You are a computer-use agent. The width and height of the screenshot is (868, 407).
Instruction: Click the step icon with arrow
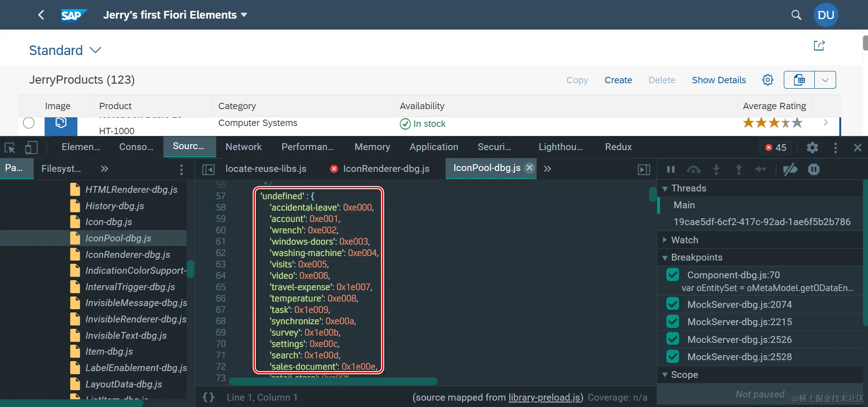click(x=761, y=169)
